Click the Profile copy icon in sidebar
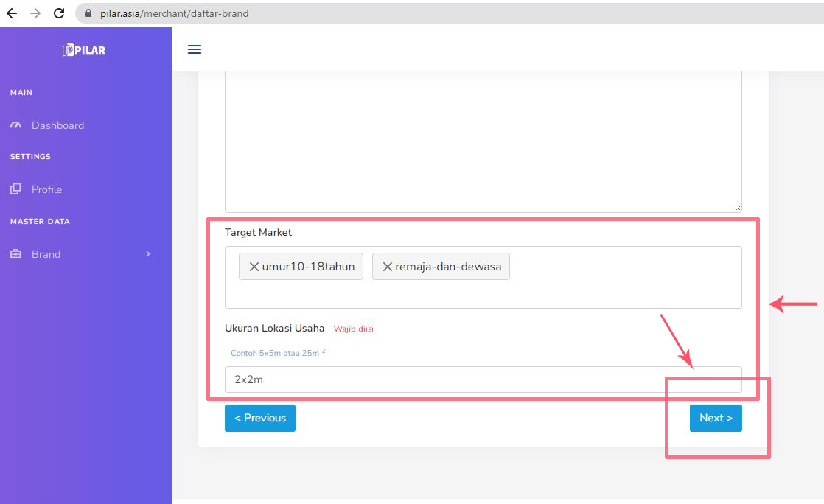 [x=15, y=189]
